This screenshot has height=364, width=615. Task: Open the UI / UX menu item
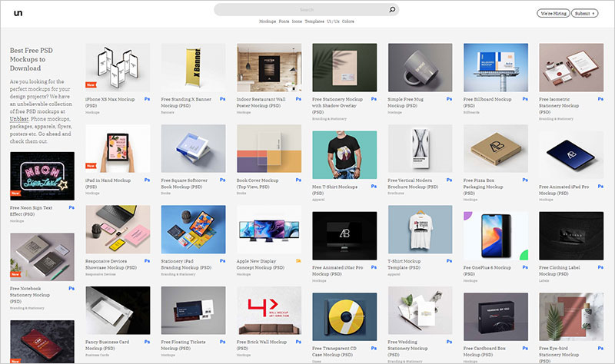(333, 22)
